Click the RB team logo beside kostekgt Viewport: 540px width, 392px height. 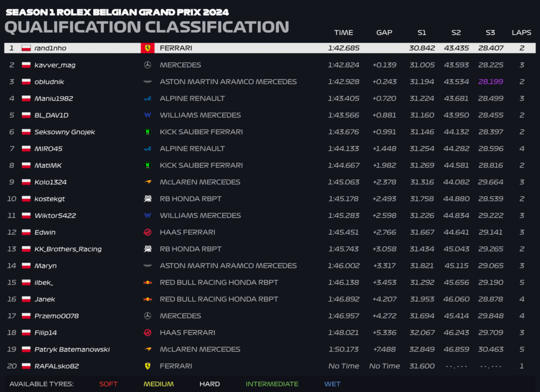tap(148, 199)
